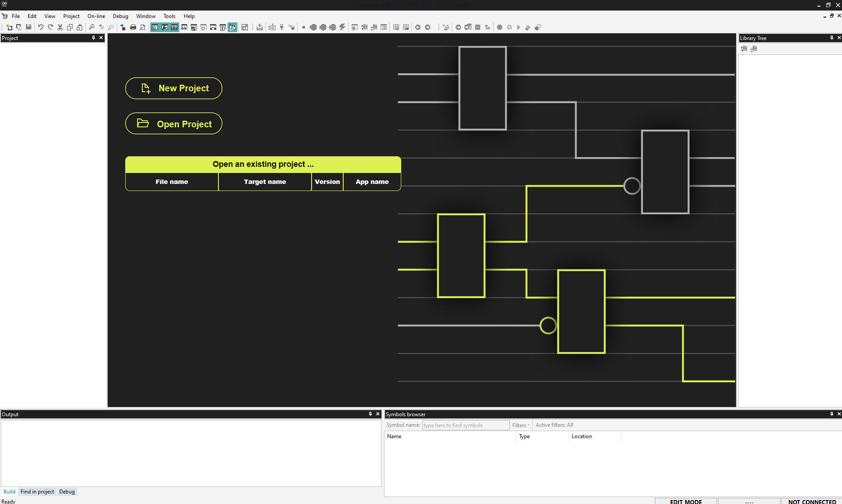Toggle the Output pane wrench toolbar button

pos(164,27)
